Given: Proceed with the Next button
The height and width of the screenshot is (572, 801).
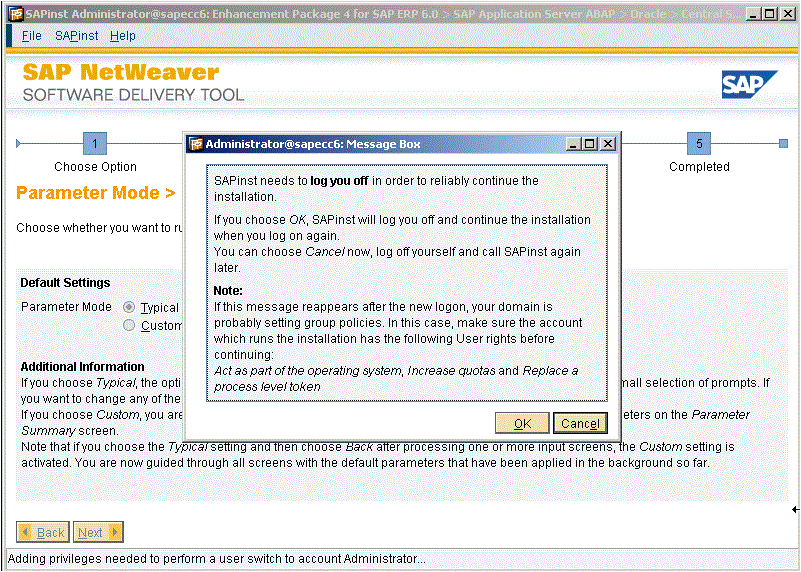Looking at the screenshot, I should coord(99,532).
